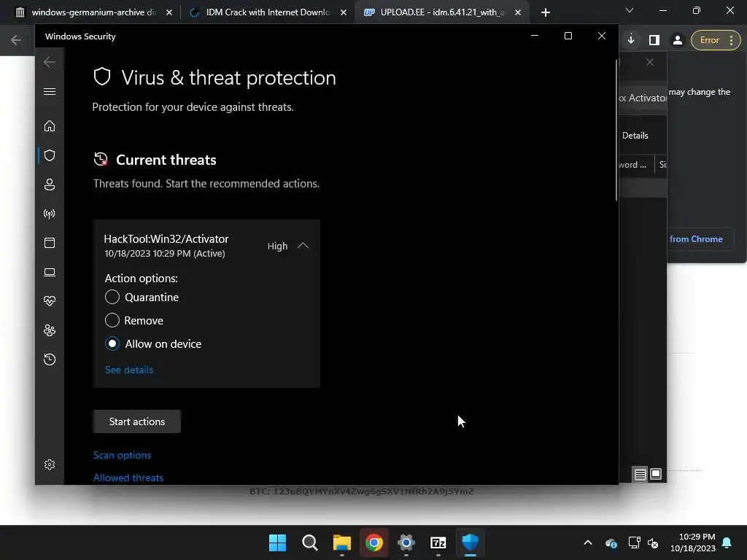Open Device performance & health heart icon

pyautogui.click(x=50, y=301)
